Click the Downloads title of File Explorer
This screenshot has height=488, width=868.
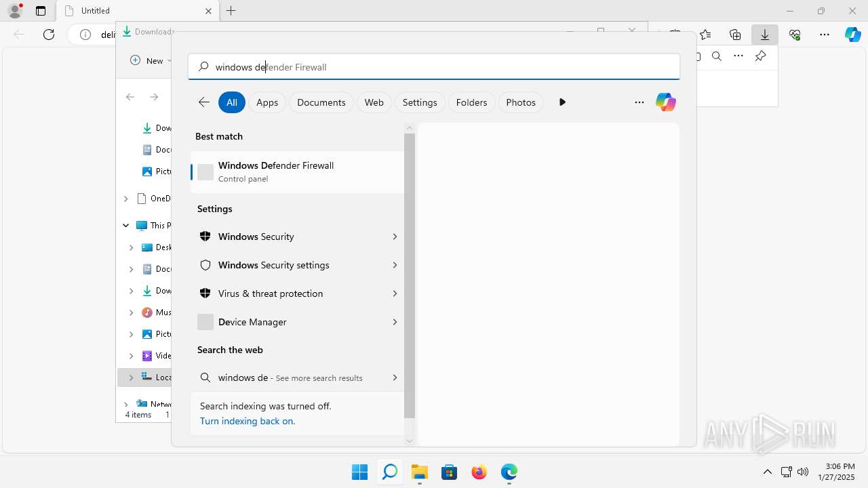(154, 32)
